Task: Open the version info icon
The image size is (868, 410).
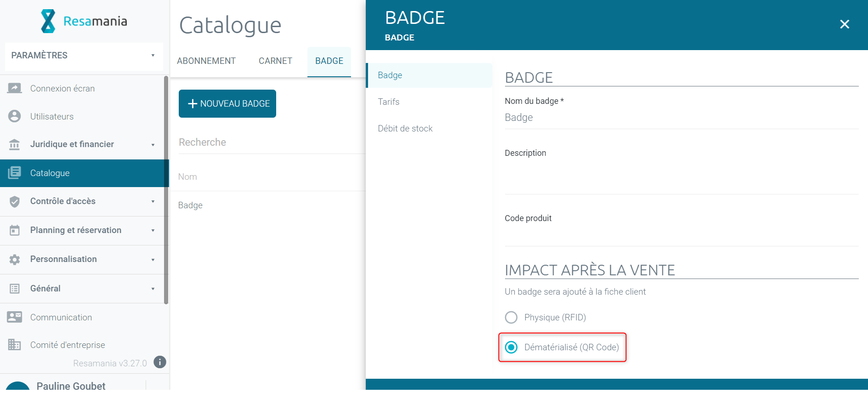Action: 159,362
